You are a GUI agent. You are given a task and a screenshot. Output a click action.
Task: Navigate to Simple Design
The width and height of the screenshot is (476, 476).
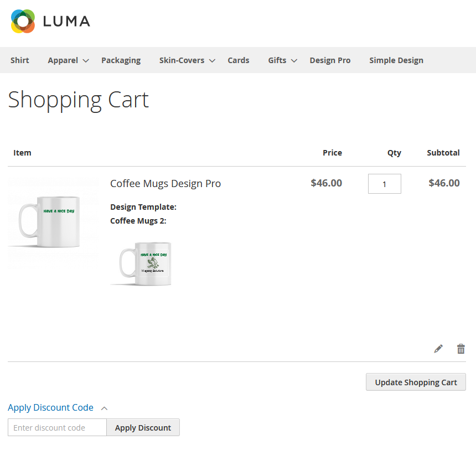pyautogui.click(x=396, y=60)
